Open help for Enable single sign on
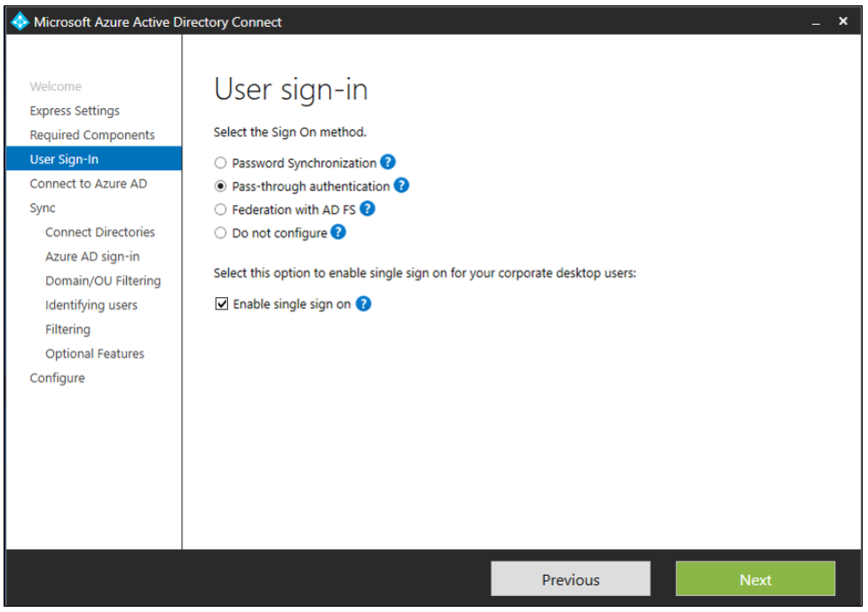Image resolution: width=868 pixels, height=612 pixels. 363,303
